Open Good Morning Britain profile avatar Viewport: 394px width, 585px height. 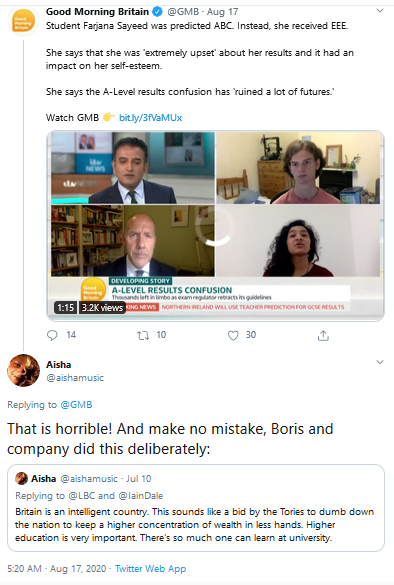pos(24,22)
